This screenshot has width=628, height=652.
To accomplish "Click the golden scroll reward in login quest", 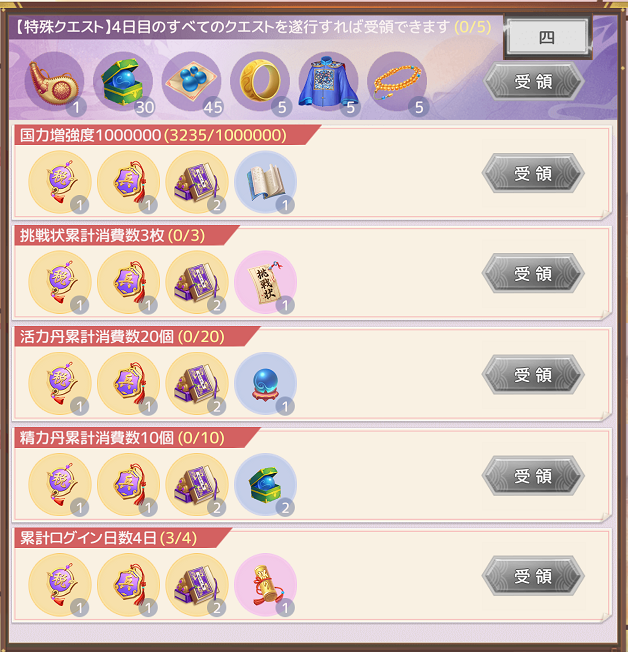I will click(265, 585).
